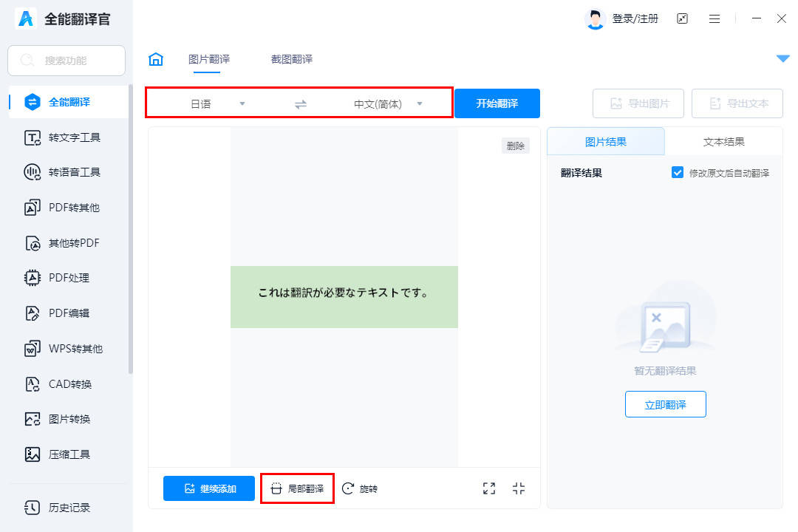Screen dimensions: 798x532
Task: Expand image to full screen view
Action: point(488,488)
